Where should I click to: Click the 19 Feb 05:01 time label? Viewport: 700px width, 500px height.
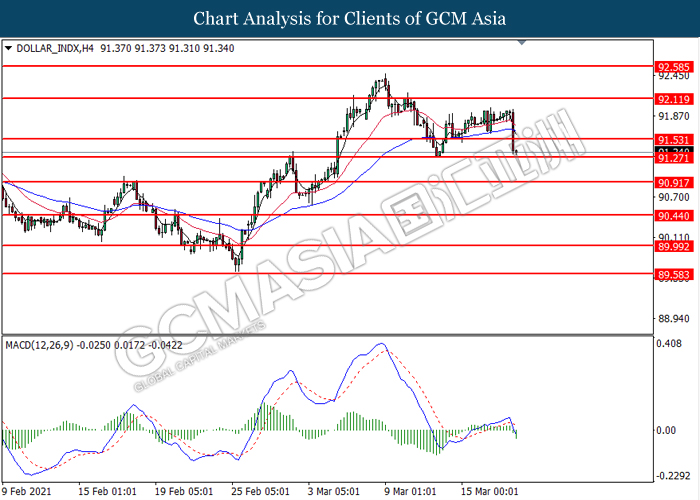[184, 492]
